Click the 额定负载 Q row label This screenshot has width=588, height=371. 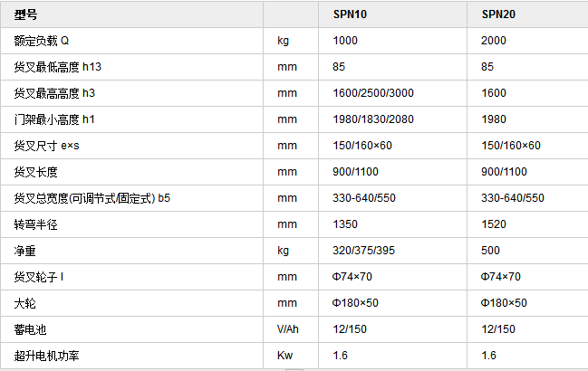42,41
